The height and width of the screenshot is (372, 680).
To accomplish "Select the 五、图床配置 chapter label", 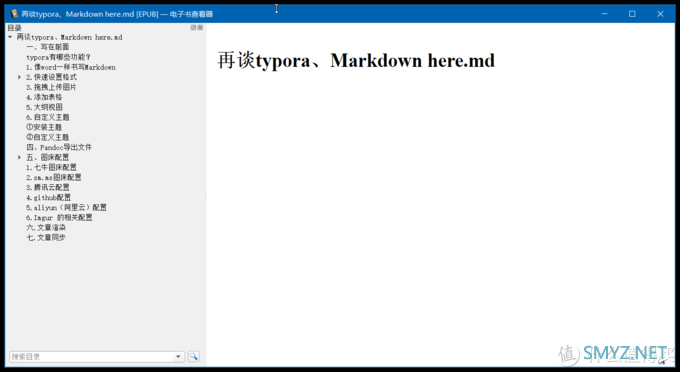I will tap(48, 157).
